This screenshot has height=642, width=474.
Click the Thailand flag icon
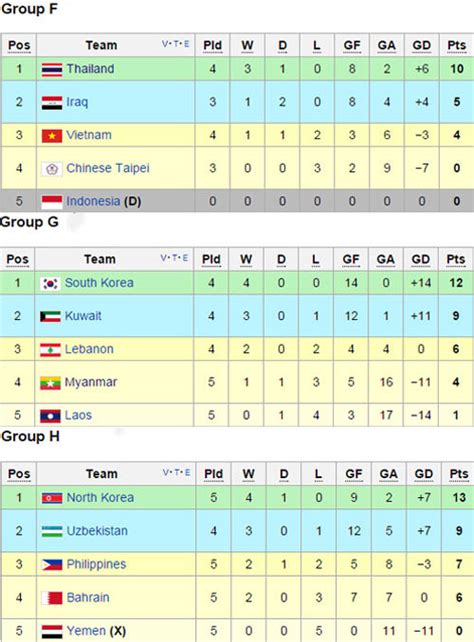click(x=52, y=70)
